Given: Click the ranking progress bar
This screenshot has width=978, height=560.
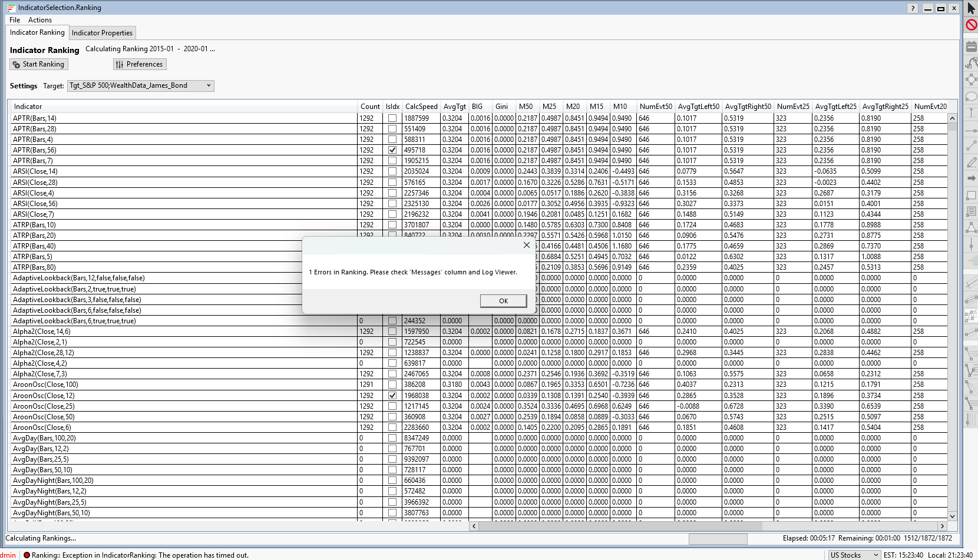Looking at the screenshot, I should [x=718, y=539].
